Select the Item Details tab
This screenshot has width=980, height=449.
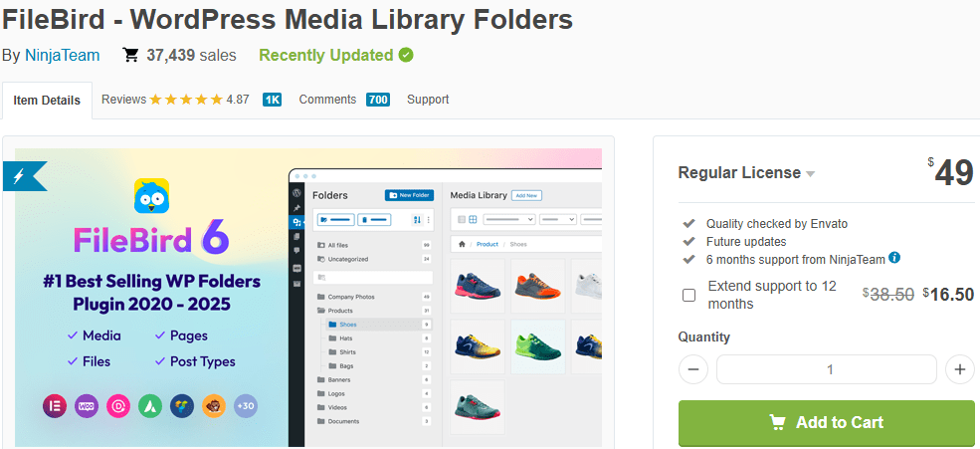[47, 101]
